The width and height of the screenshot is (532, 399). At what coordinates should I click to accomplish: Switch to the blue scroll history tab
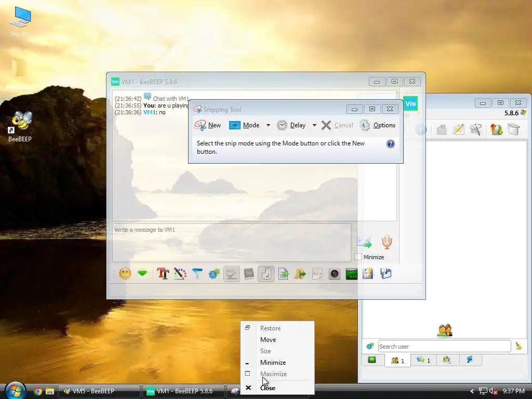click(470, 360)
